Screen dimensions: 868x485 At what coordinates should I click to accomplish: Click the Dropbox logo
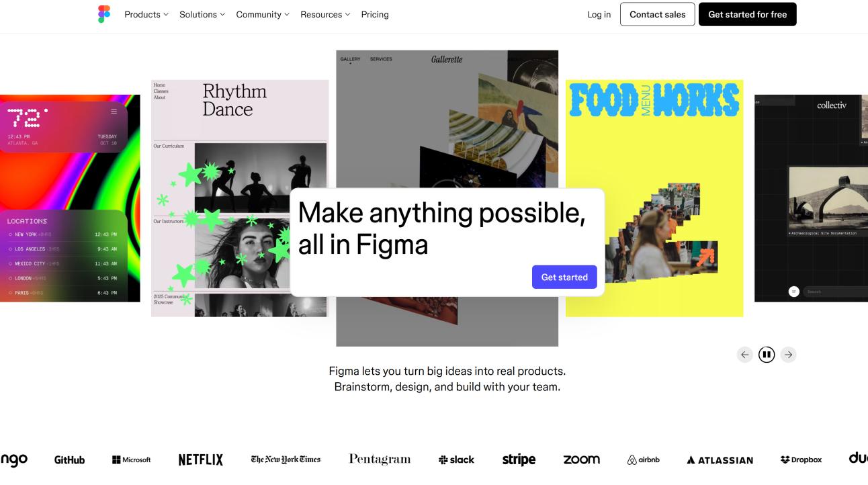[801, 460]
